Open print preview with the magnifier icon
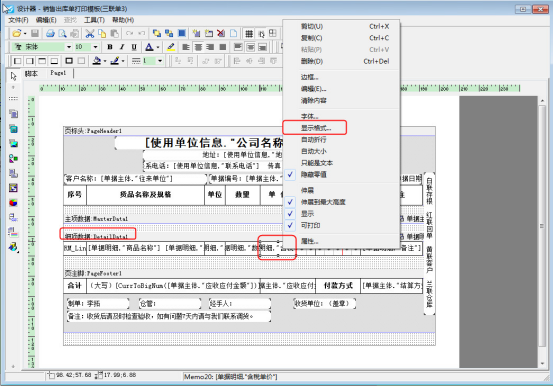Screen dimensions: 553x386 (x=62, y=34)
